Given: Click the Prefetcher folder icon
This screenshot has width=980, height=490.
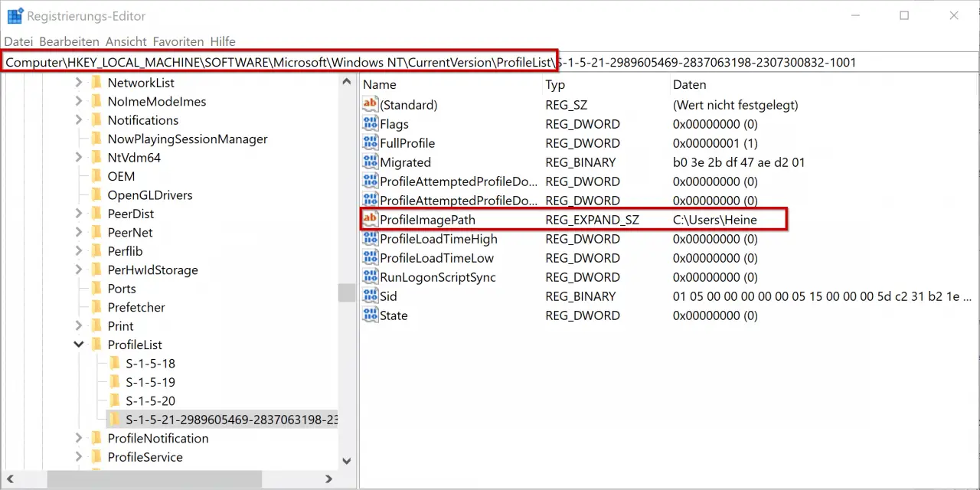Looking at the screenshot, I should point(96,307).
